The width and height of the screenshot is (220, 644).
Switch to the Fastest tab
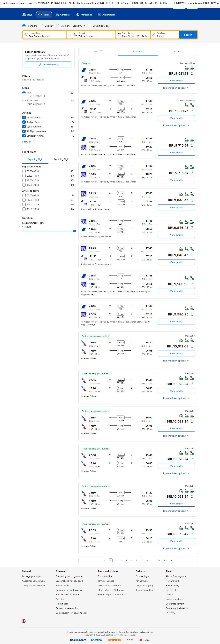point(178,52)
